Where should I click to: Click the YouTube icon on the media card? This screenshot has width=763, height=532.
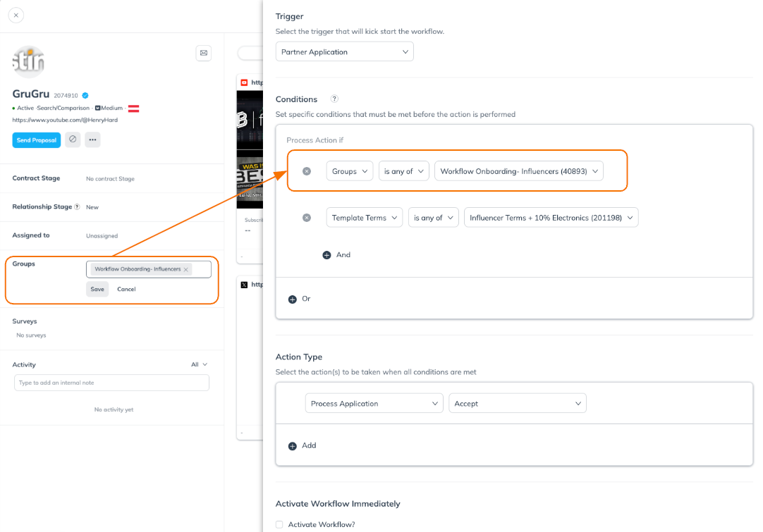244,82
